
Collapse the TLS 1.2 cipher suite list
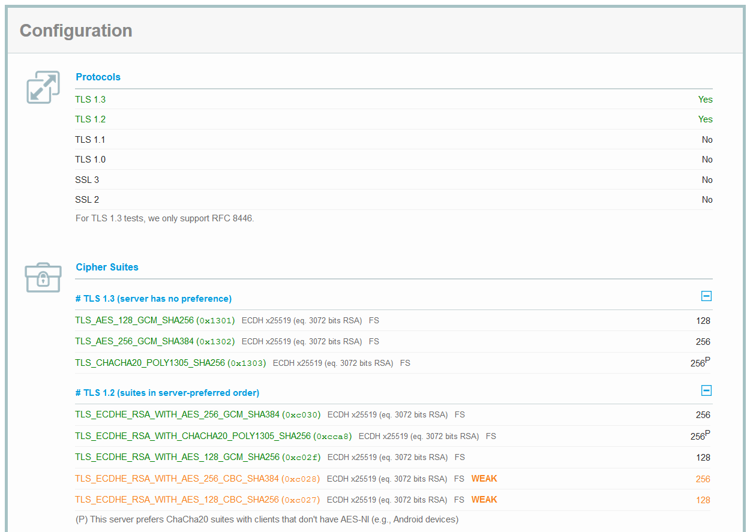tap(706, 390)
